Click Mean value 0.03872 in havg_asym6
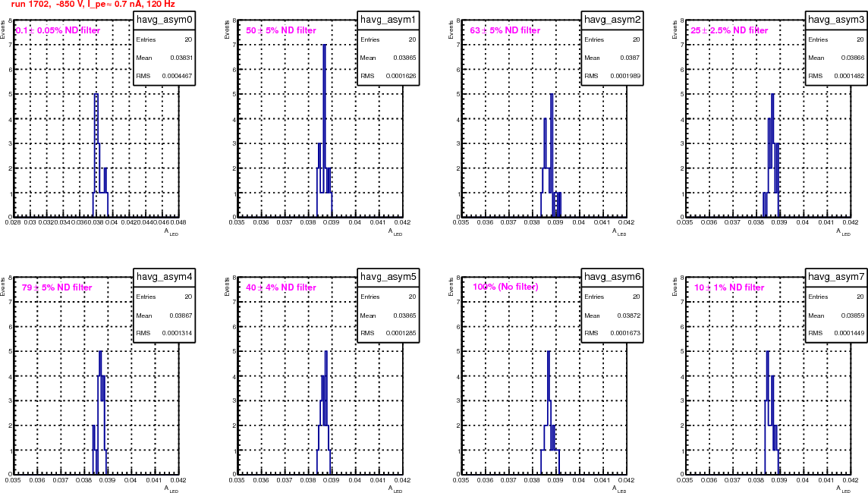868x493 pixels. point(628,316)
